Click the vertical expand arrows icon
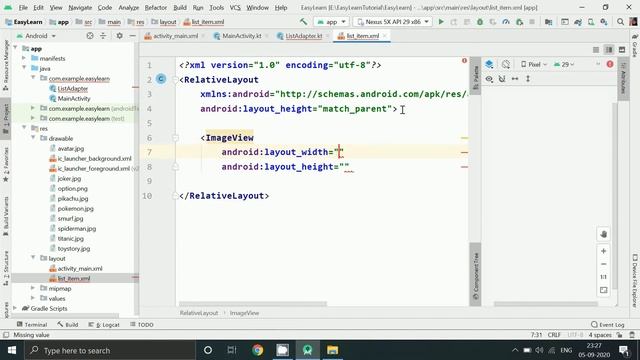This screenshot has height=360, width=640. (528, 79)
